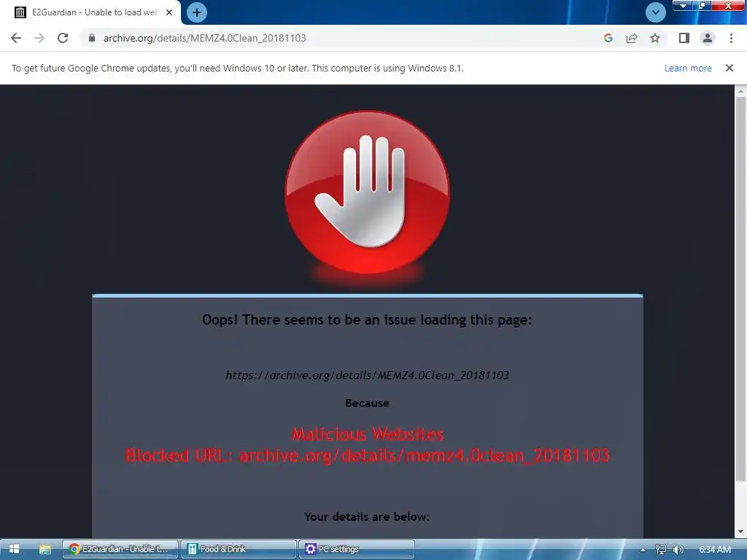The width and height of the screenshot is (747, 560).
Task: Show hidden tray icons arrow
Action: [643, 550]
